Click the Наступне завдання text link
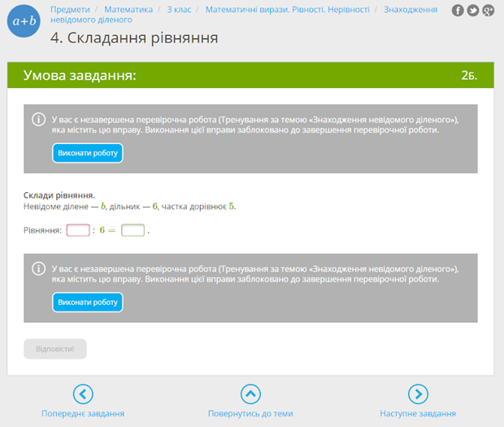The image size is (504, 427). point(418,413)
